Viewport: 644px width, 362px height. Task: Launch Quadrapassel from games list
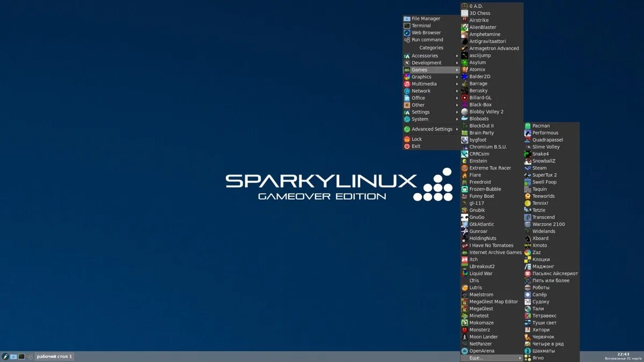click(x=552, y=140)
